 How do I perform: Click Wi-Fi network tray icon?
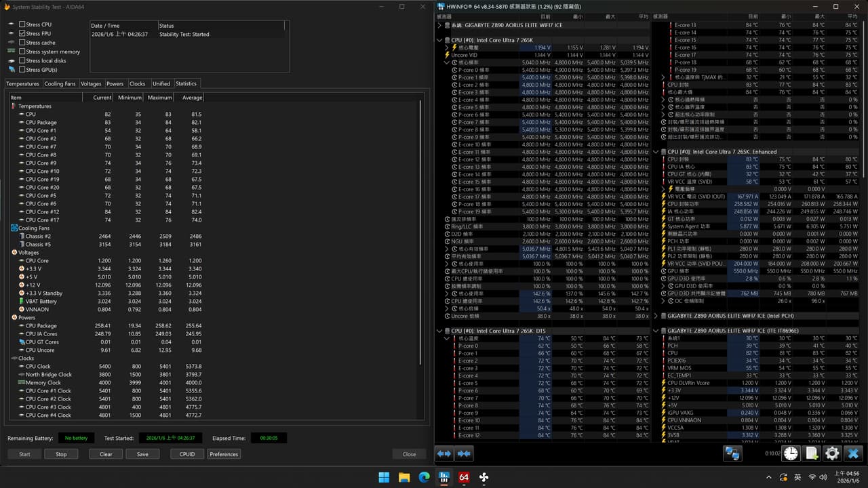pyautogui.click(x=812, y=477)
